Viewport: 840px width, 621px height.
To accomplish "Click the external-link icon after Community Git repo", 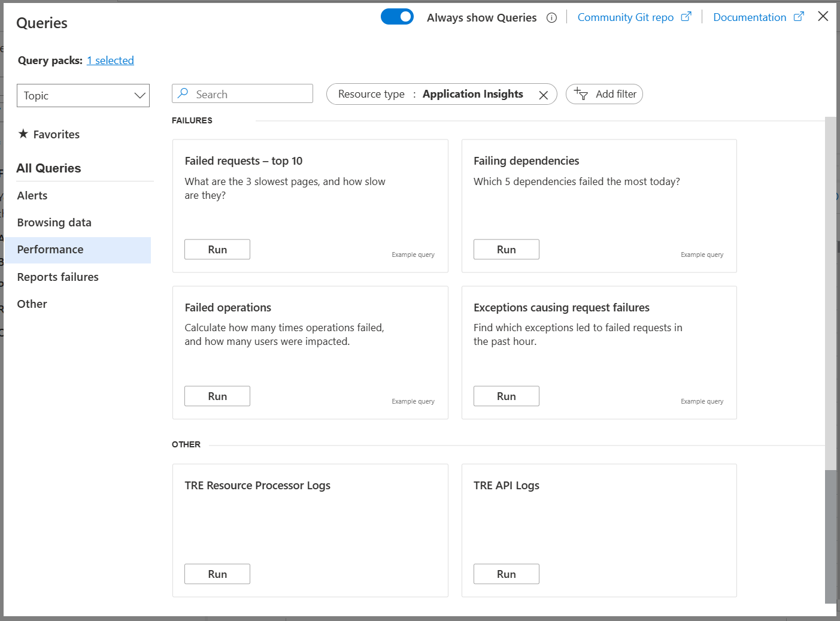I will 686,16.
